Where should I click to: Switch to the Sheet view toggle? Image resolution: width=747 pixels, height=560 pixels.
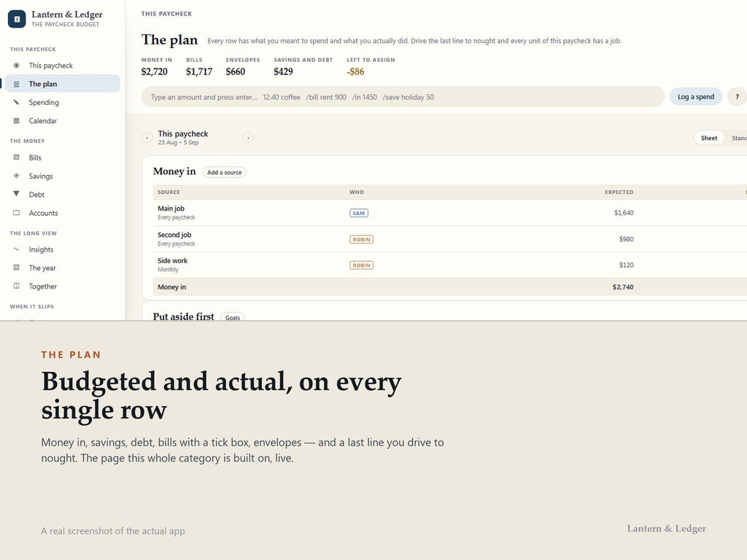(709, 138)
